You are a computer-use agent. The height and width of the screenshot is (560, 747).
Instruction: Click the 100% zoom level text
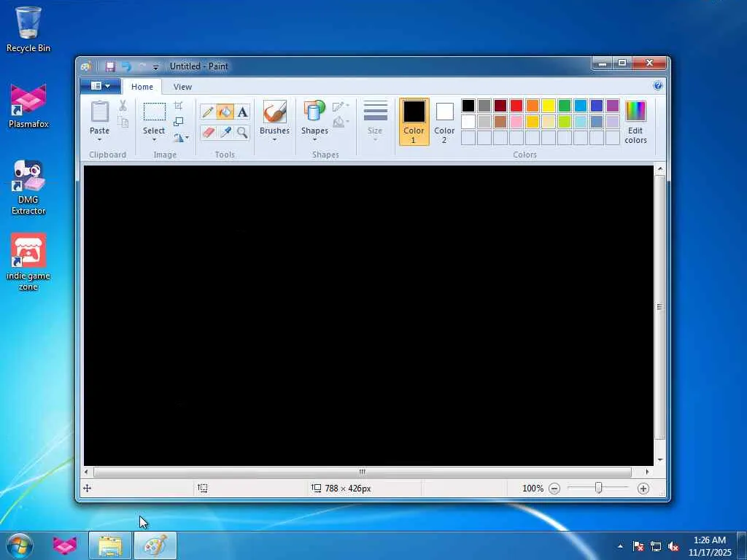(533, 489)
